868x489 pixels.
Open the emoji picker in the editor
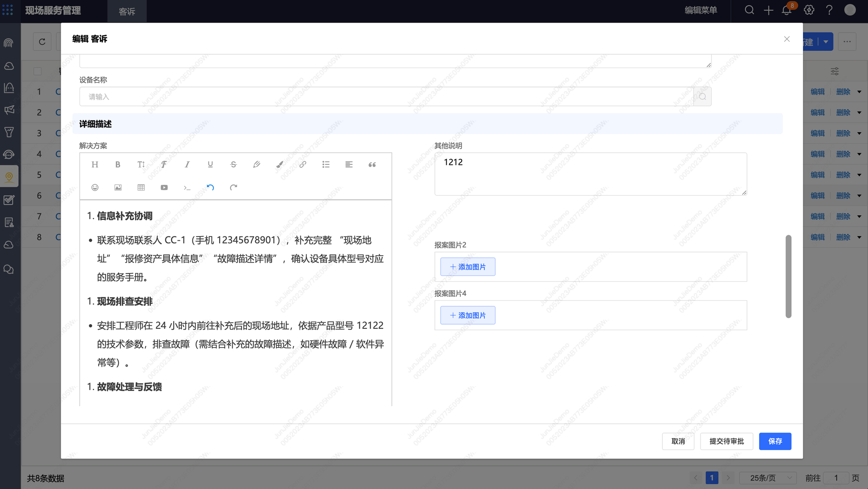[x=95, y=187]
